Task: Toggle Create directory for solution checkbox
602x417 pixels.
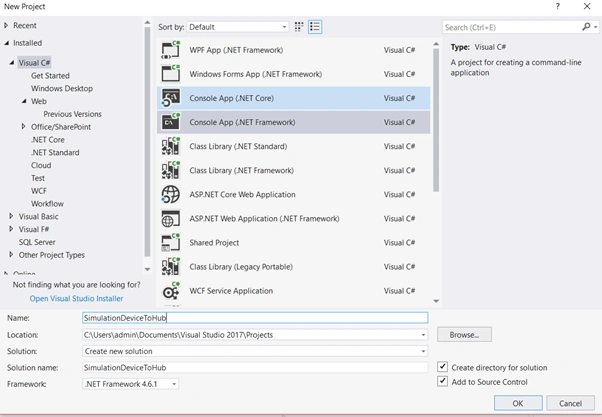Action: click(442, 367)
